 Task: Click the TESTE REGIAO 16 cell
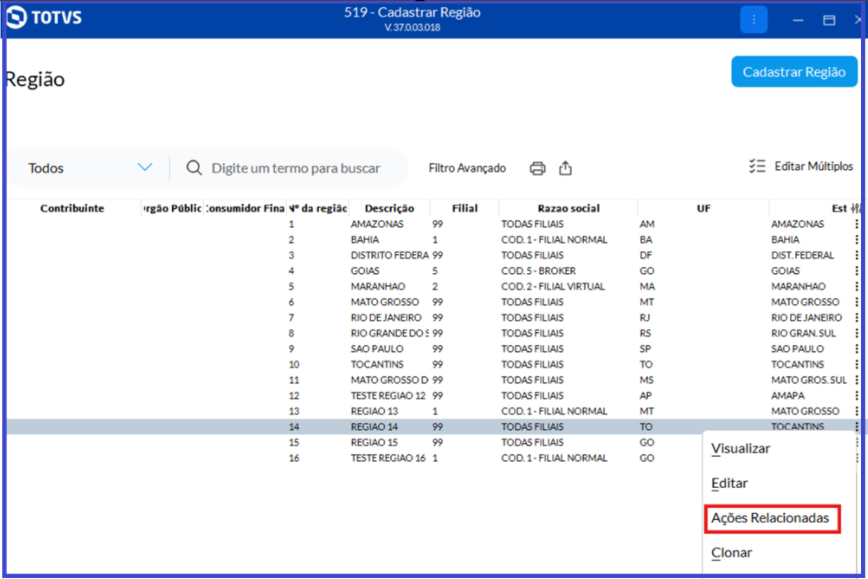point(388,458)
